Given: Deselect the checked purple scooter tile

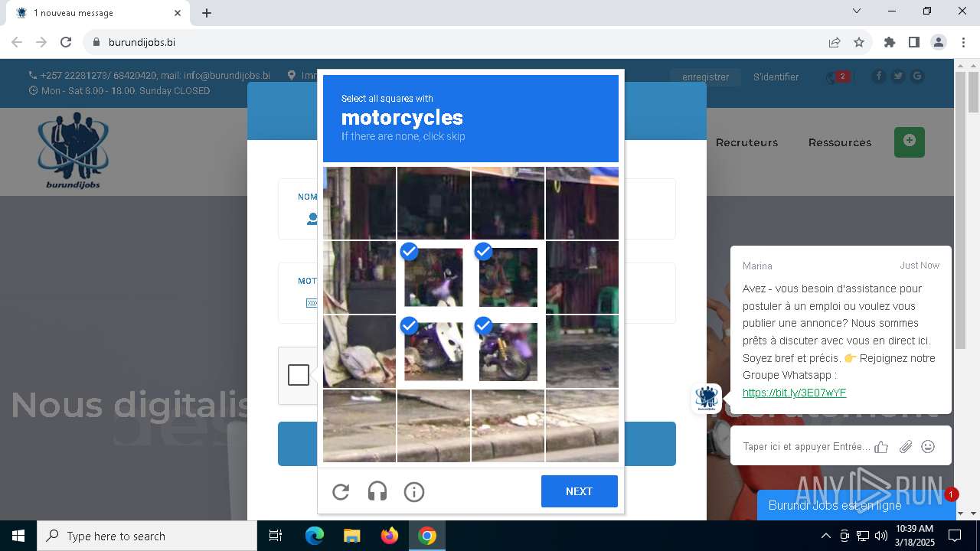Looking at the screenshot, I should pos(433,277).
